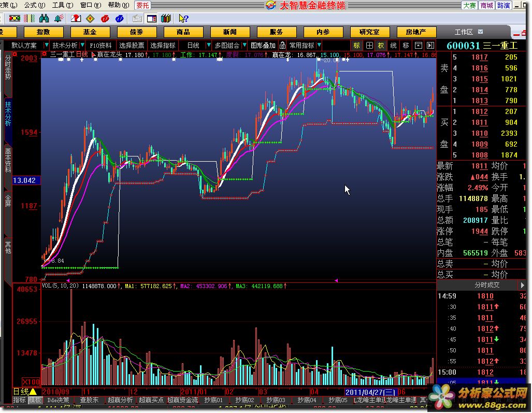The width and height of the screenshot is (532, 413).
Task: Expand the 日线 period dropdown arrow
Action: (x=209, y=45)
